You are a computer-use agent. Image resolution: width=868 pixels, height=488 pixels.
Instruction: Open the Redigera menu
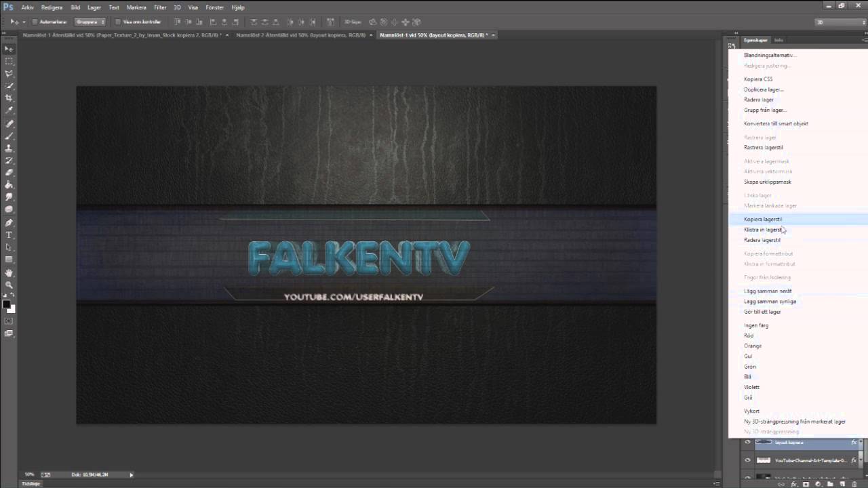tap(52, 7)
